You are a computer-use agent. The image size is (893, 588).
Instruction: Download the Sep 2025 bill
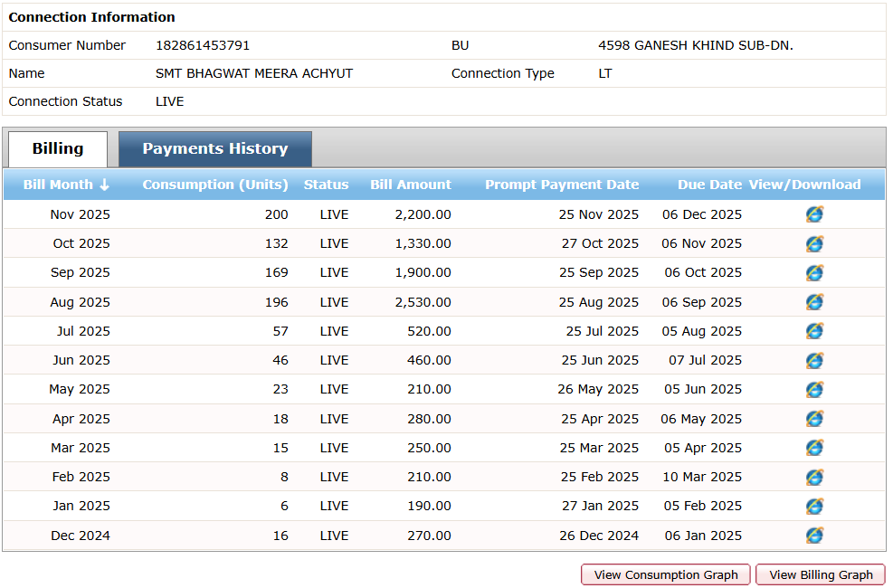814,272
